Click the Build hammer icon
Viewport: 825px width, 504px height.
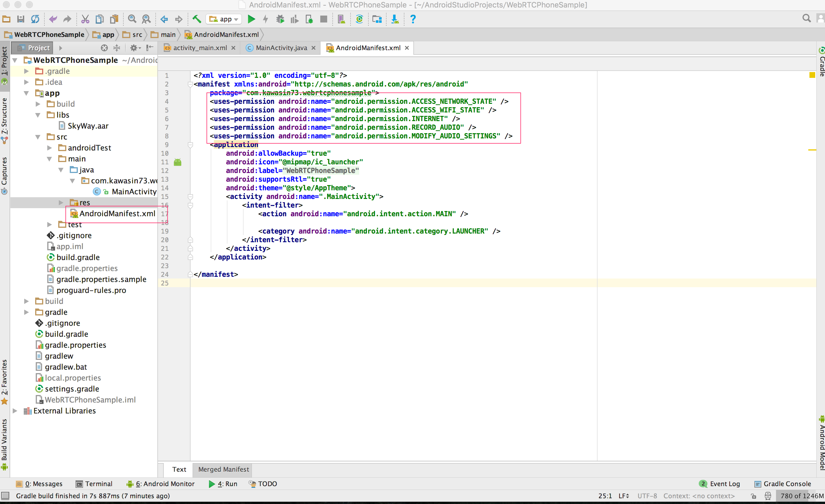[197, 19]
